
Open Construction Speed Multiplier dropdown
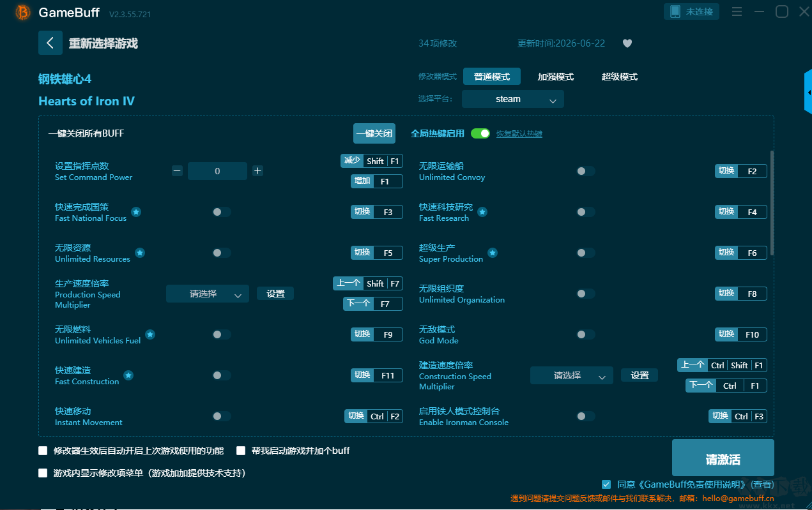point(572,375)
